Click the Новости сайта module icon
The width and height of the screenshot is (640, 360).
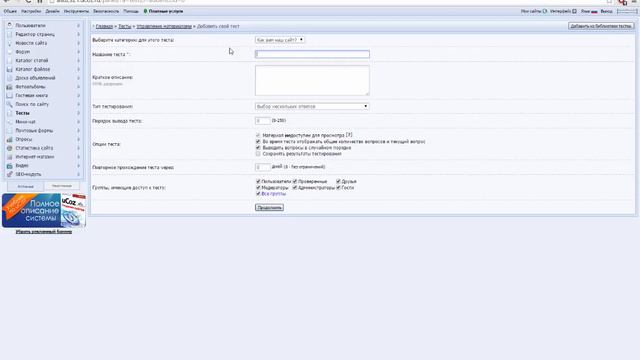tap(9, 43)
